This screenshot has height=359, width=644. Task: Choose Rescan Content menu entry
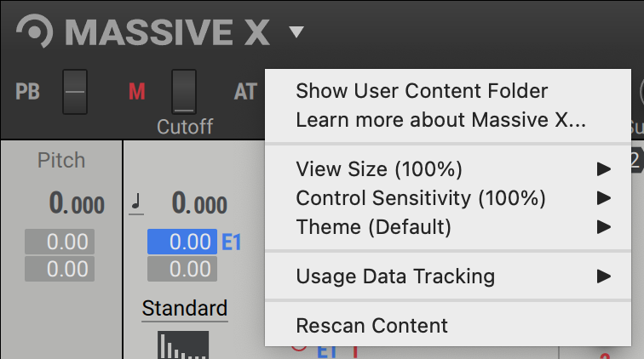click(371, 325)
